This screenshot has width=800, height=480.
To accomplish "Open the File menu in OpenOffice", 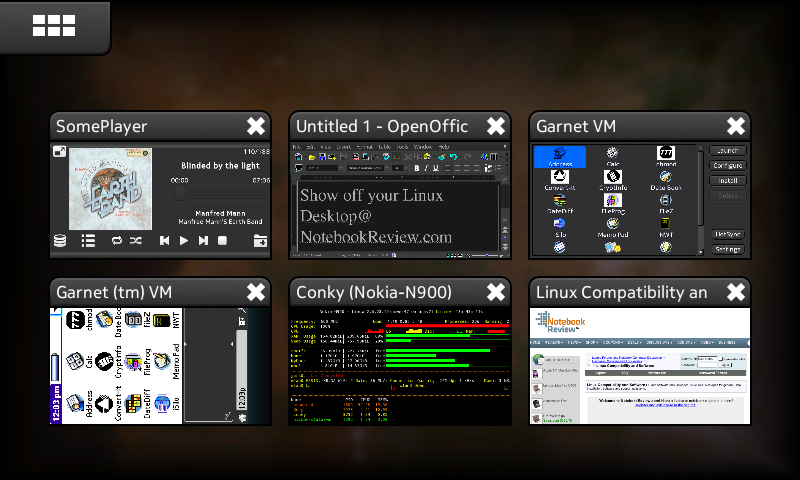I will pyautogui.click(x=296, y=147).
